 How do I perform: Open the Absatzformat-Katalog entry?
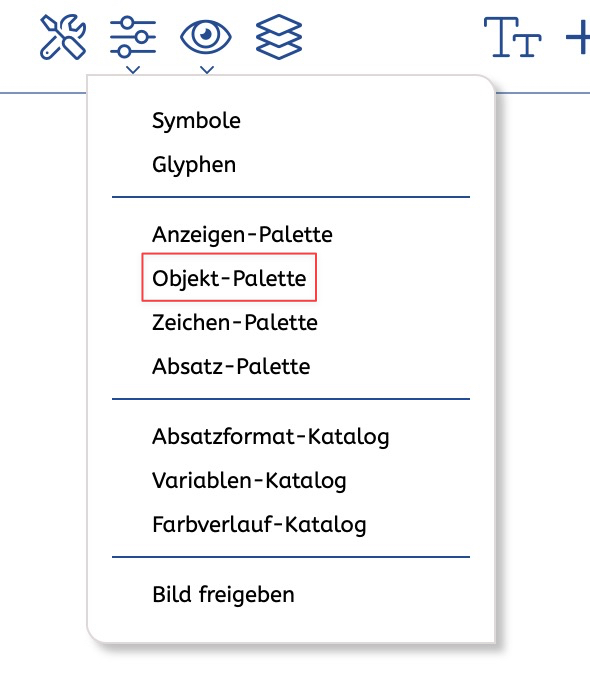pos(271,437)
